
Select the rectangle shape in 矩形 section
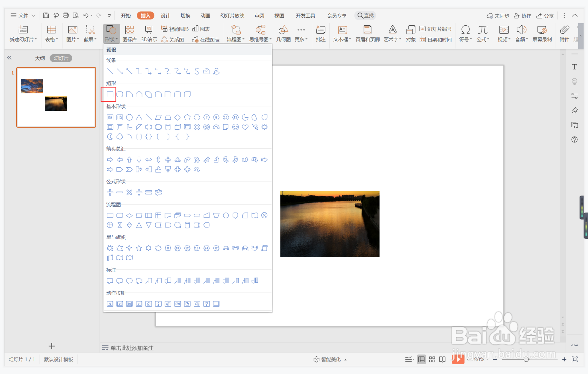coord(110,94)
